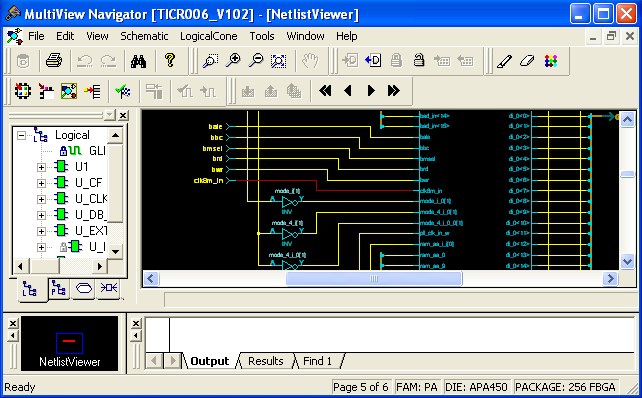
Task: Open the Schematic menu
Action: [x=144, y=36]
